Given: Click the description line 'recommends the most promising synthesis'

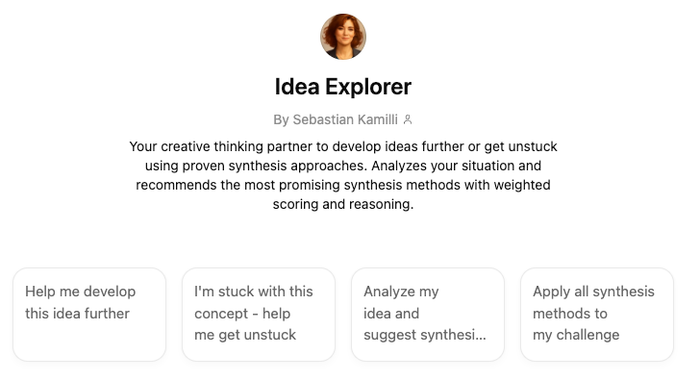Looking at the screenshot, I should coord(343,185).
